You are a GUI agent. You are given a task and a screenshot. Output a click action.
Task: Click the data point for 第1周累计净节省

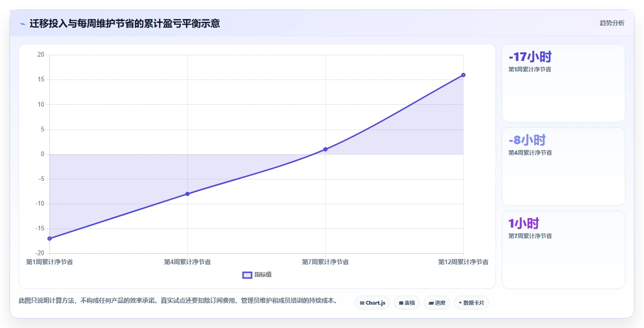(49, 239)
